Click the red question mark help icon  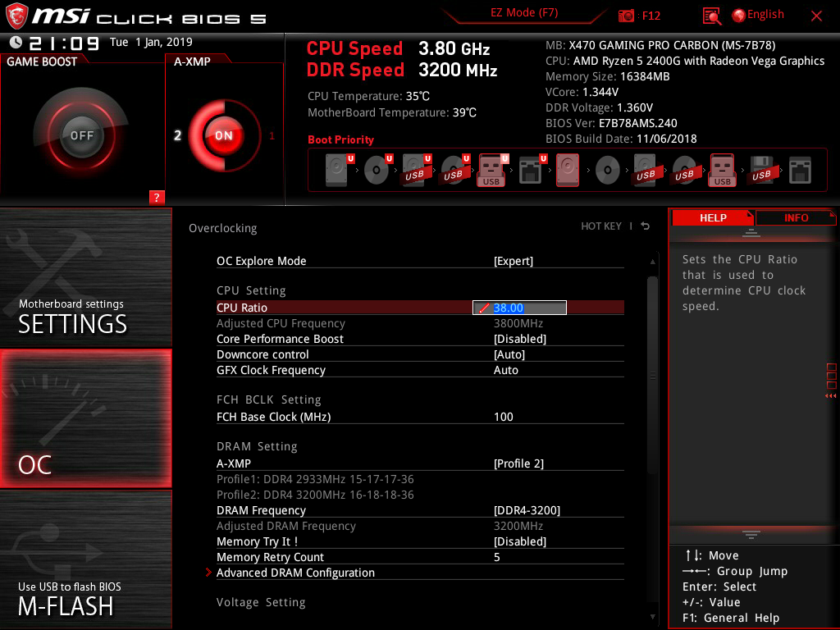pos(157,197)
